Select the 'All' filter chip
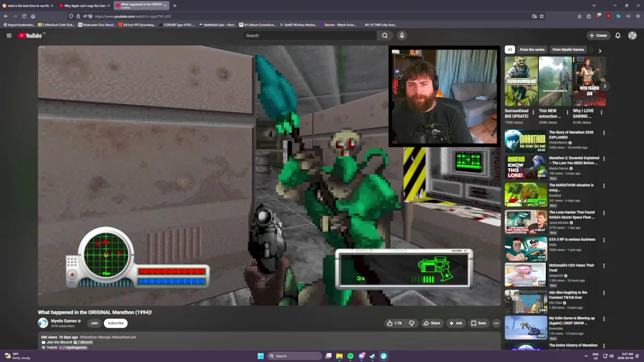644x362 pixels. click(510, 50)
